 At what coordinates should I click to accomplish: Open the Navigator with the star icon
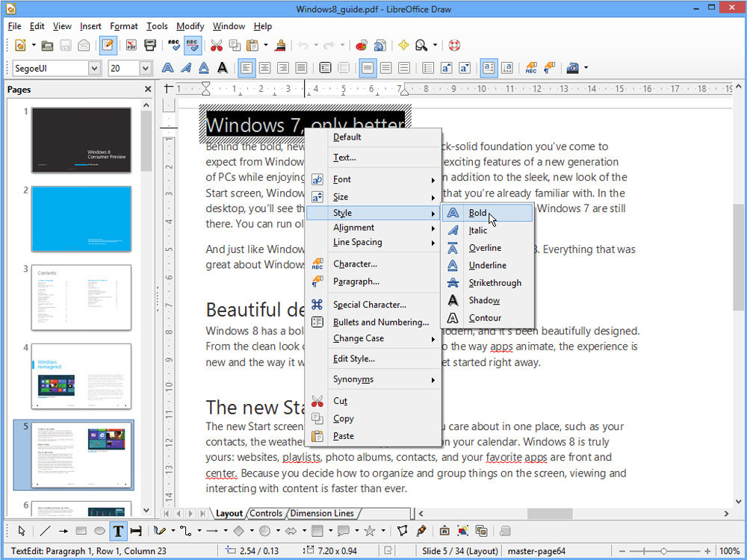403,46
